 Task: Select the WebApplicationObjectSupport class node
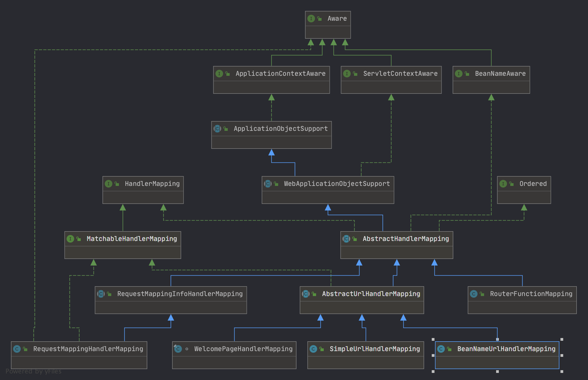[328, 190]
